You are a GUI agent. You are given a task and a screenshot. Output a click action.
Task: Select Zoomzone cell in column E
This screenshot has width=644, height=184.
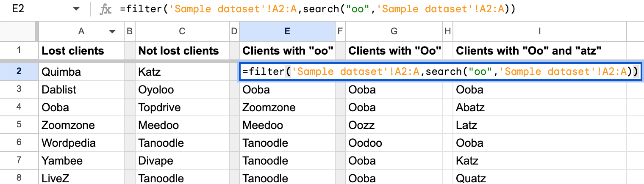point(287,107)
